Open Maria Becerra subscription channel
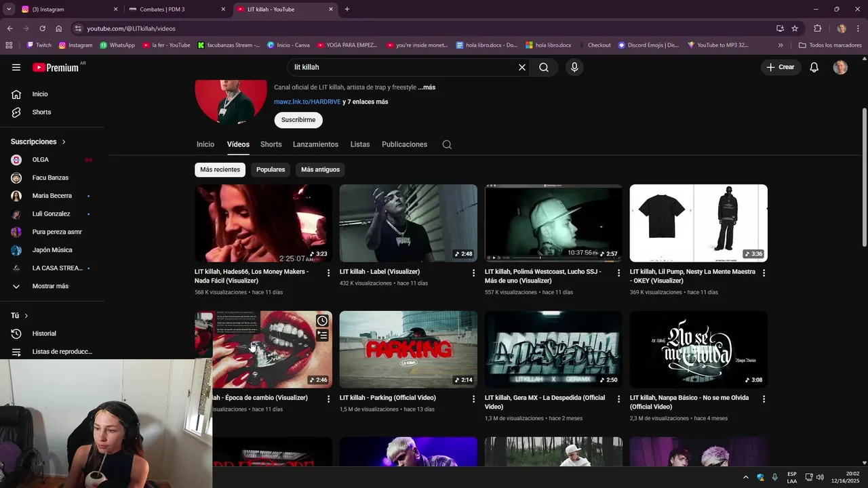The width and height of the screenshot is (868, 488). (x=52, y=196)
